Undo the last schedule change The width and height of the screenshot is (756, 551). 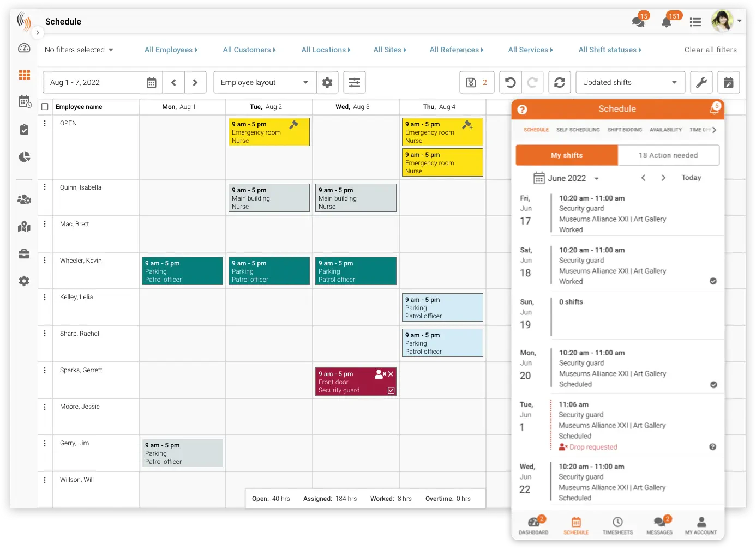tap(509, 82)
